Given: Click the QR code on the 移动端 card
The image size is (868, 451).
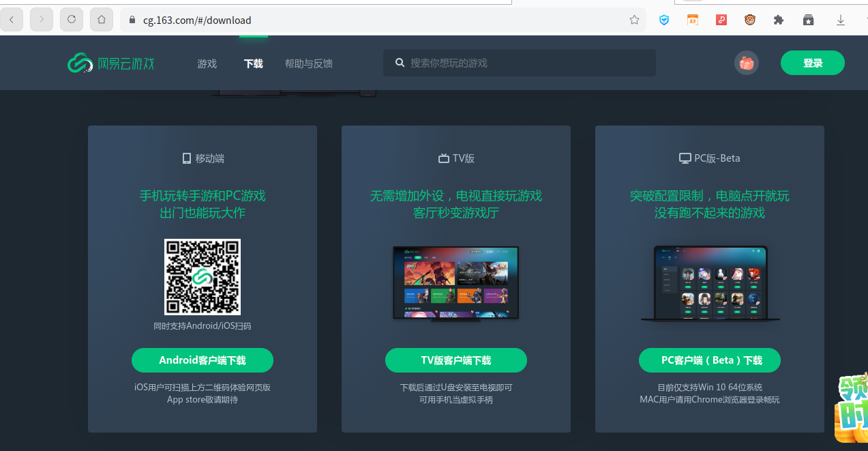Looking at the screenshot, I should (202, 277).
